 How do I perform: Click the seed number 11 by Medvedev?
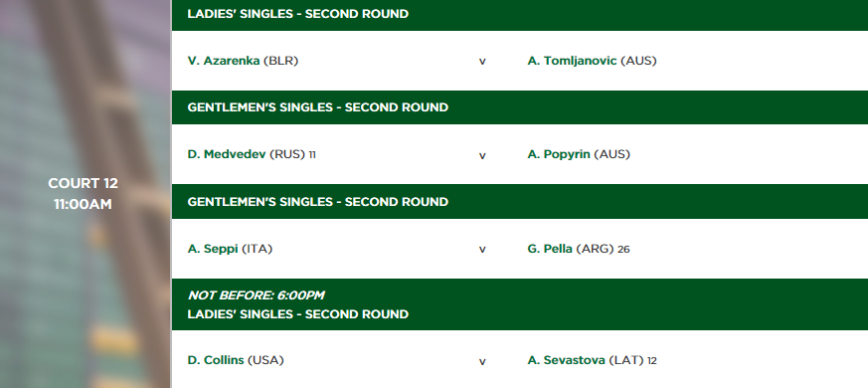tap(312, 155)
